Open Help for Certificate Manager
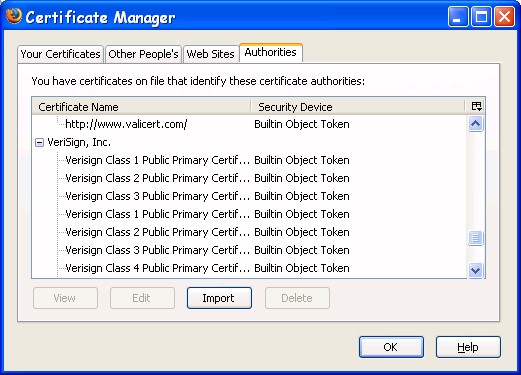This screenshot has width=521, height=375. tap(468, 347)
